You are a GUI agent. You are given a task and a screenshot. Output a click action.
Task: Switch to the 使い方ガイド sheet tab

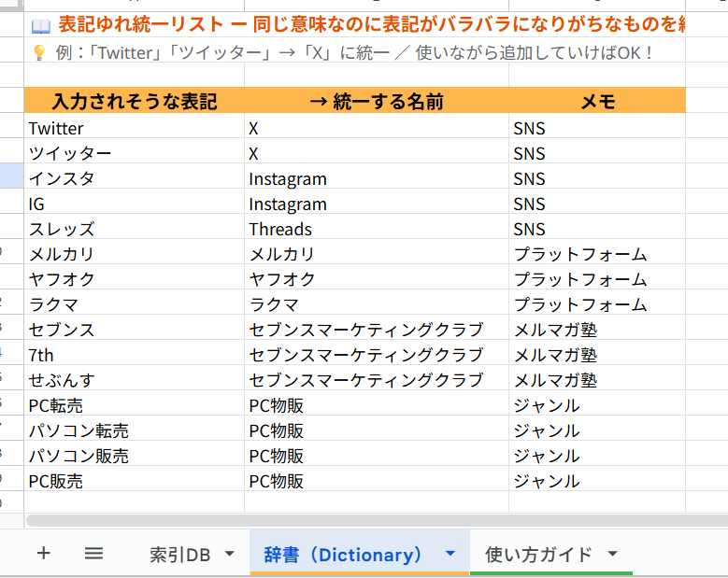click(538, 555)
